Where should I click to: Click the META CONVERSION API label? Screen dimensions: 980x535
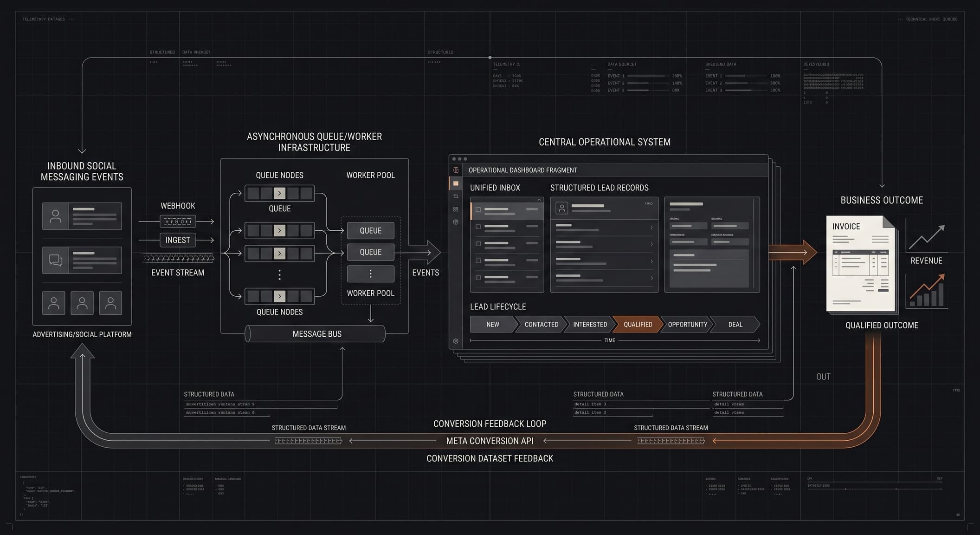(x=490, y=441)
